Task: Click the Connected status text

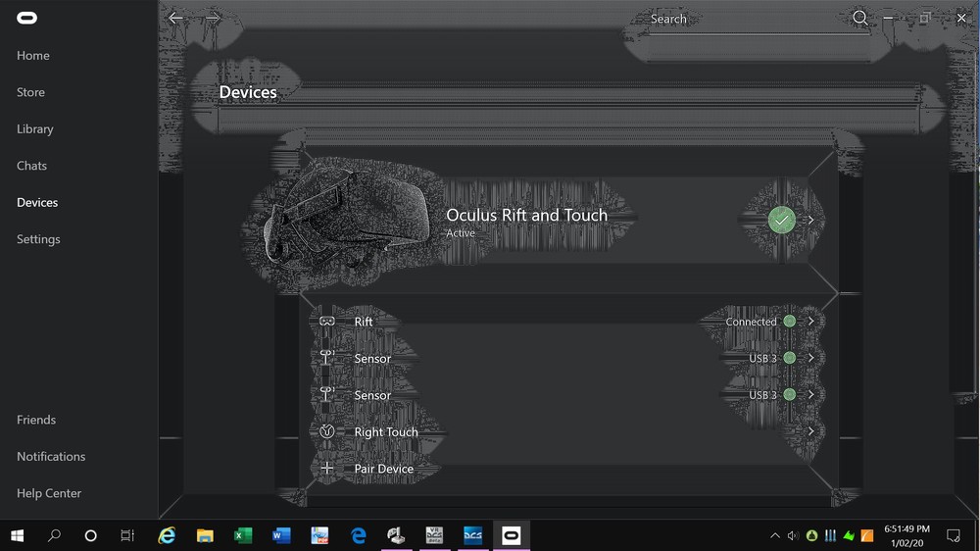Action: coord(751,322)
